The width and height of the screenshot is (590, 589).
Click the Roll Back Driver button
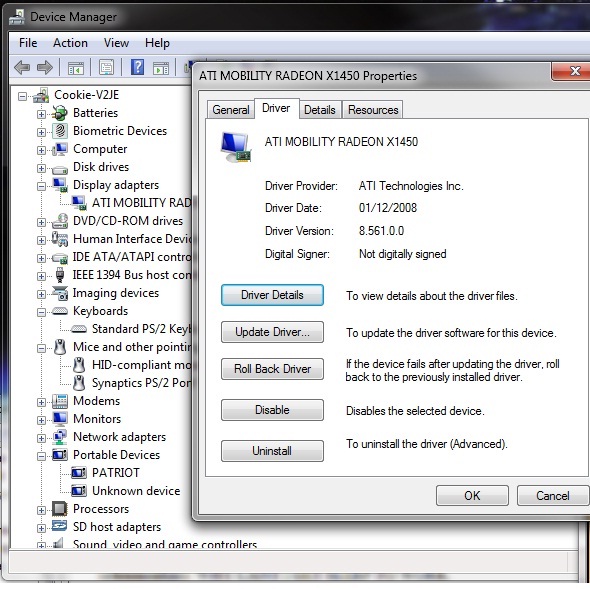click(x=272, y=369)
